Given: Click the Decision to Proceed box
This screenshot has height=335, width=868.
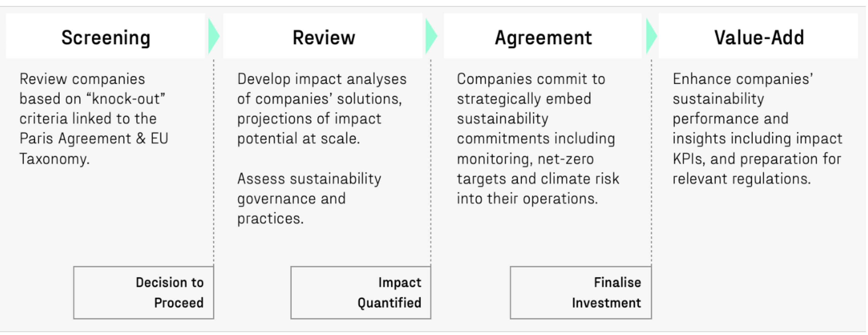Looking at the screenshot, I should 144,292.
